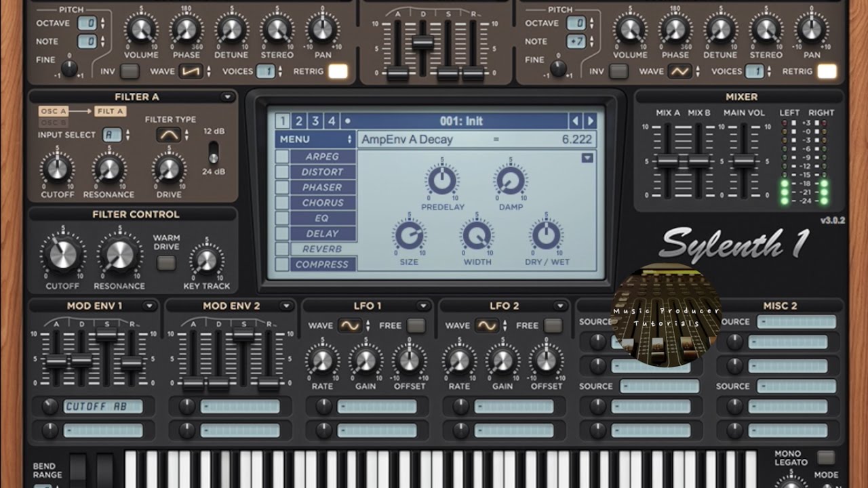Click reverb Dry / Wet knob

[547, 236]
